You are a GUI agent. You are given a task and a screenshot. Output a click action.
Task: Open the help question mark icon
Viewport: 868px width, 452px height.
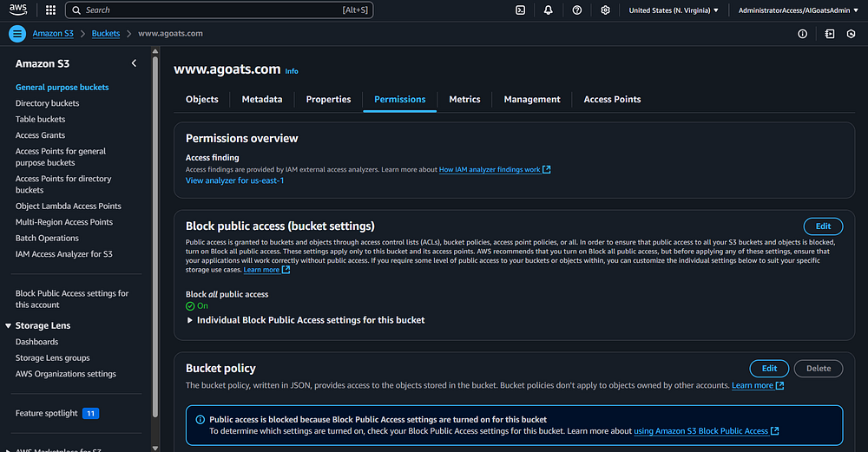[x=577, y=10]
